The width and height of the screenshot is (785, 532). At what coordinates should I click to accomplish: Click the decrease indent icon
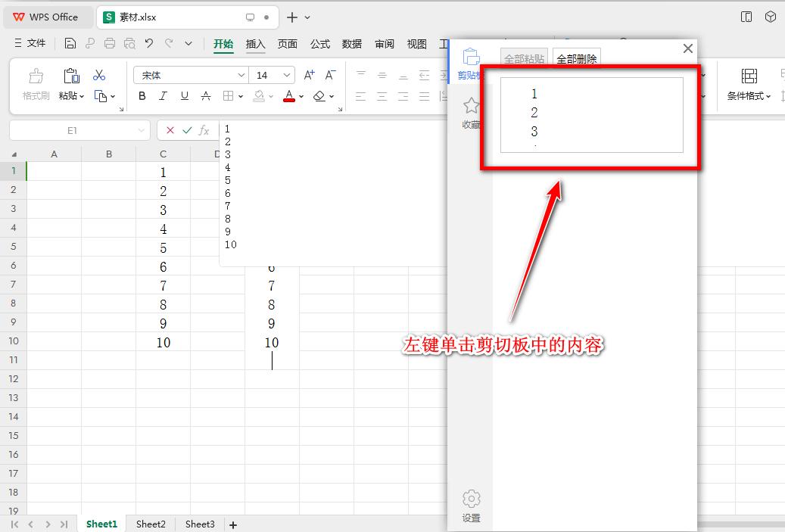(x=424, y=75)
